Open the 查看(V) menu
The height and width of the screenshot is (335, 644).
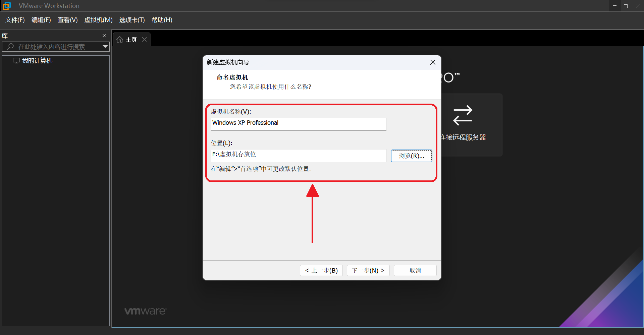68,20
